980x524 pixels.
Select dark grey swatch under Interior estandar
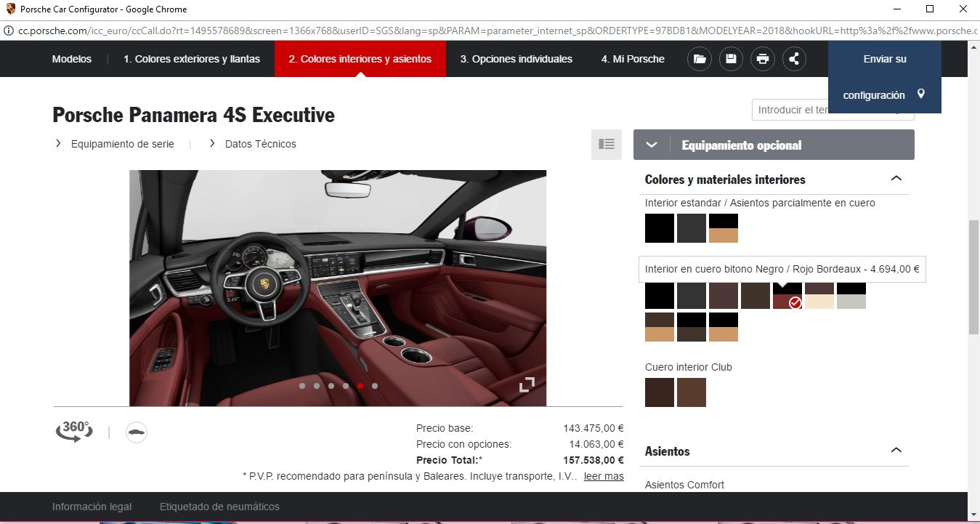point(692,228)
